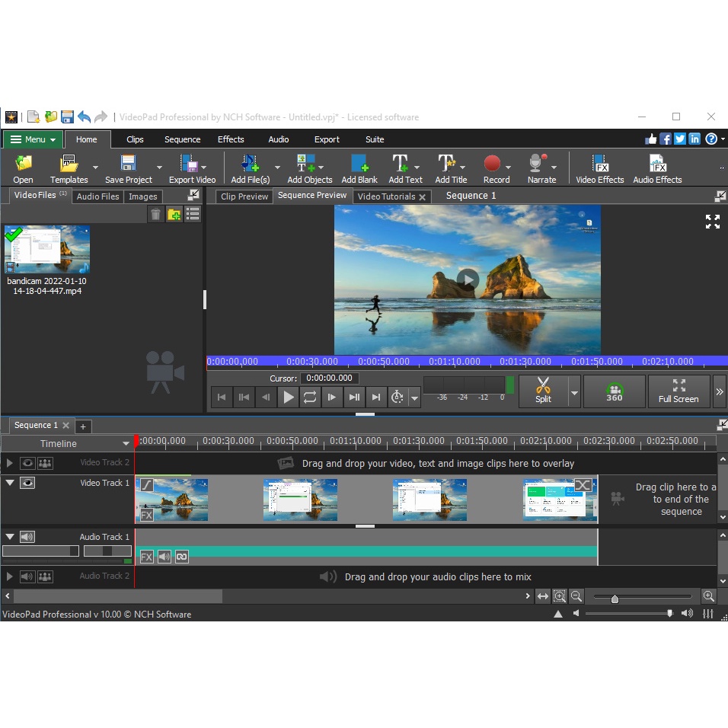Open the Video Effects tool
This screenshot has height=728, width=728.
[x=599, y=168]
